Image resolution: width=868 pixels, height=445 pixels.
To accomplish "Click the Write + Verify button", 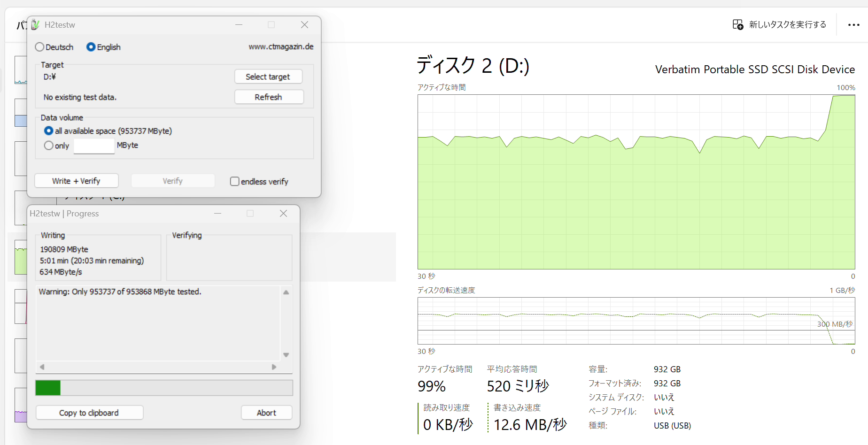I will 76,181.
